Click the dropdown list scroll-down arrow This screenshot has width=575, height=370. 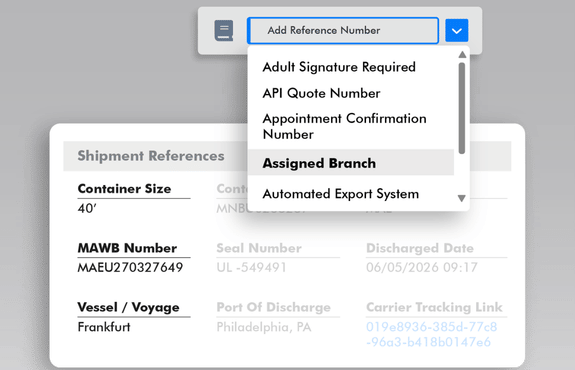(462, 198)
